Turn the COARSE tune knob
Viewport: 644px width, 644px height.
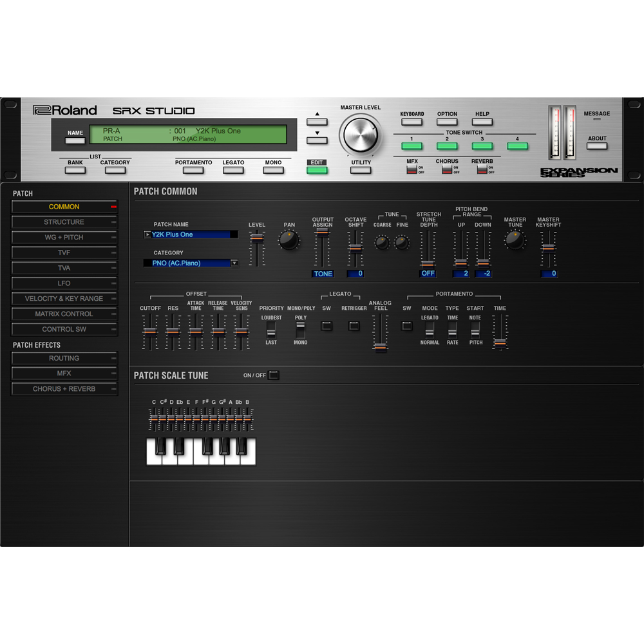(382, 242)
